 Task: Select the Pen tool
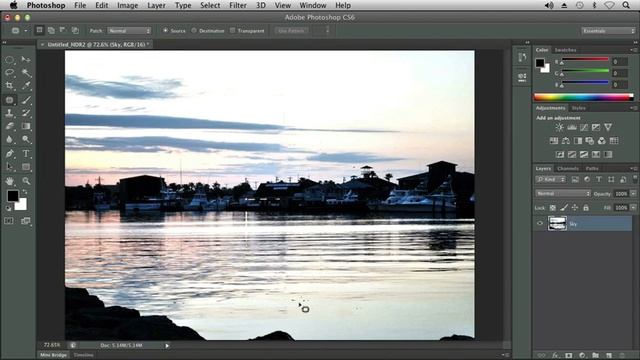[x=9, y=153]
